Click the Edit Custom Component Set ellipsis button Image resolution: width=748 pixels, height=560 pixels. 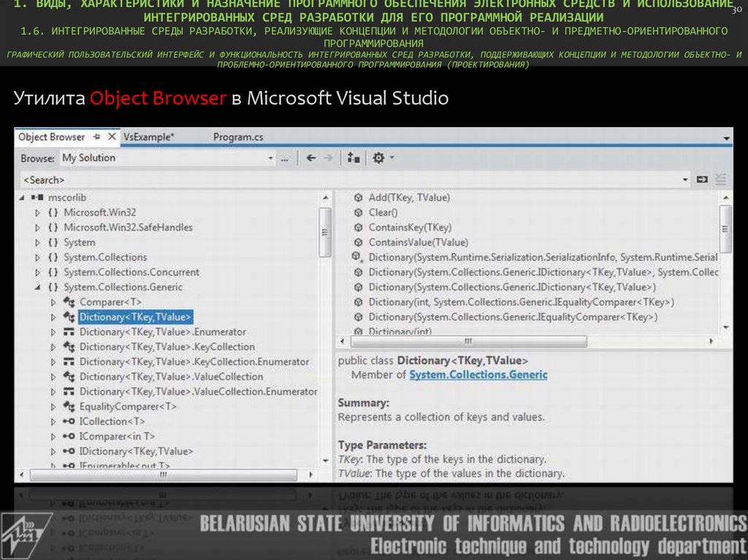[285, 158]
